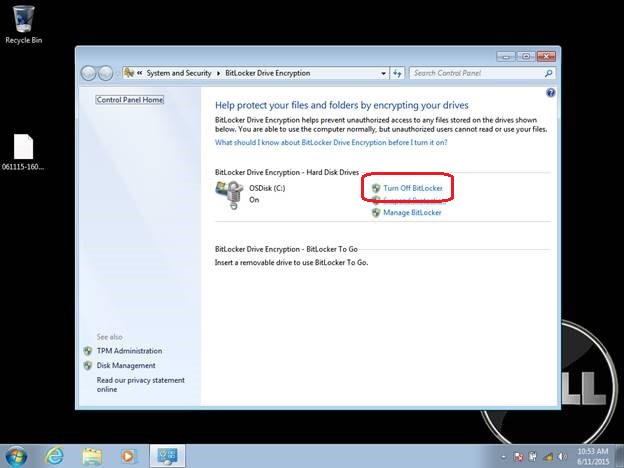Click the refresh button beside the address bar
Image resolution: width=624 pixels, height=468 pixels.
397,73
